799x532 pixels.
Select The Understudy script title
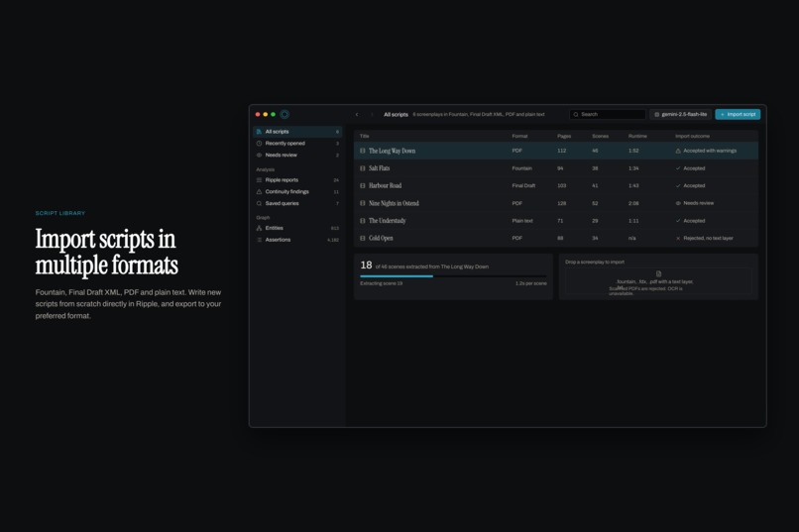coord(388,221)
